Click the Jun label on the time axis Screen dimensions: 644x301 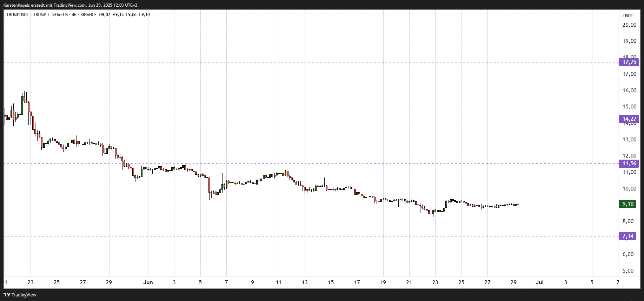[148, 282]
